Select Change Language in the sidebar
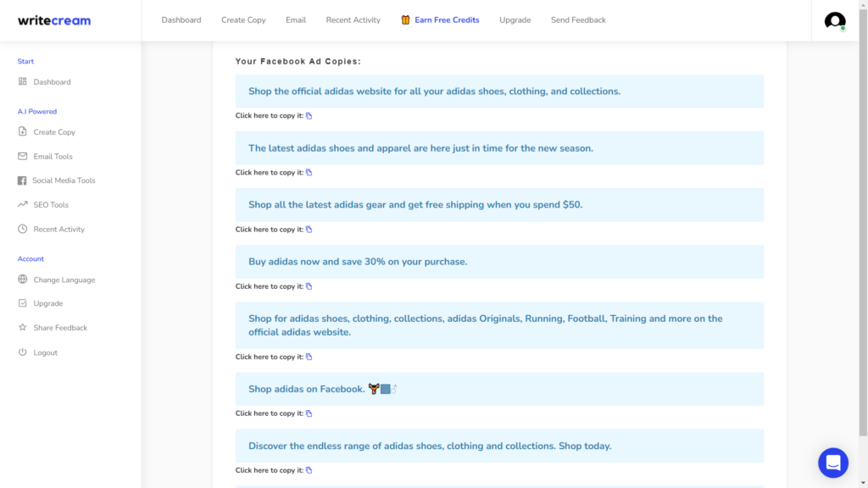This screenshot has height=488, width=868. [64, 280]
